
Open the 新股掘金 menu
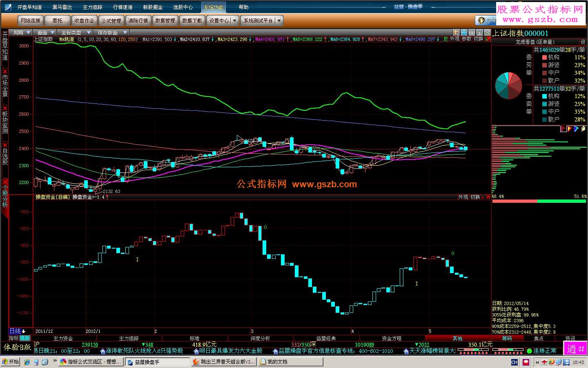coord(153,7)
